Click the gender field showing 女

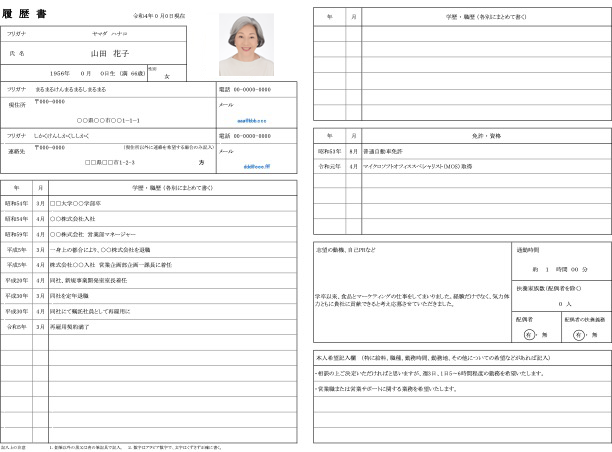167,76
